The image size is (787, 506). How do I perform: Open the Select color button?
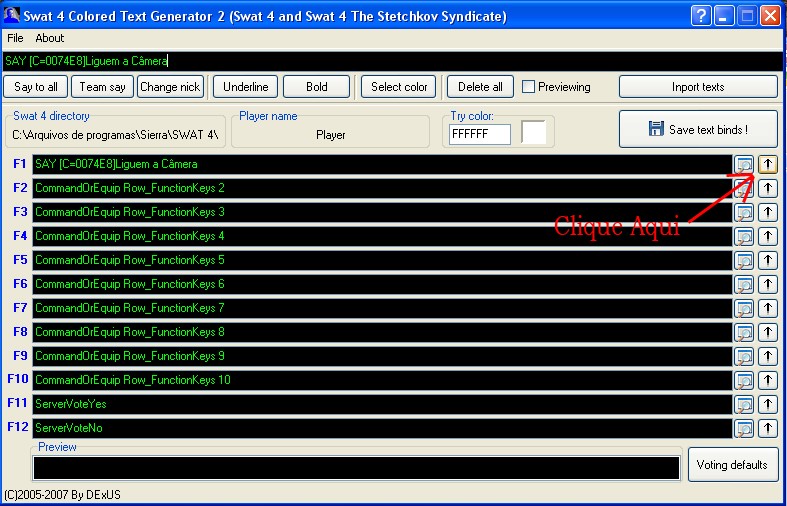(x=399, y=87)
